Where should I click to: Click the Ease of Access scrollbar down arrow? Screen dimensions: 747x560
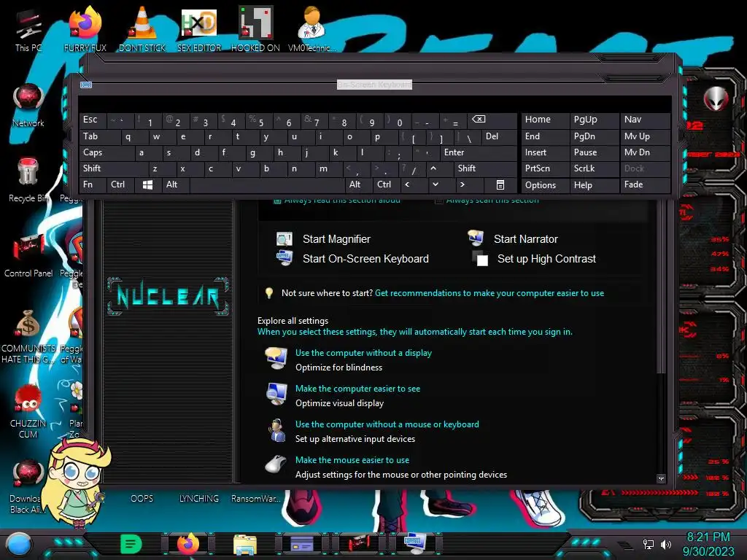[x=661, y=478]
